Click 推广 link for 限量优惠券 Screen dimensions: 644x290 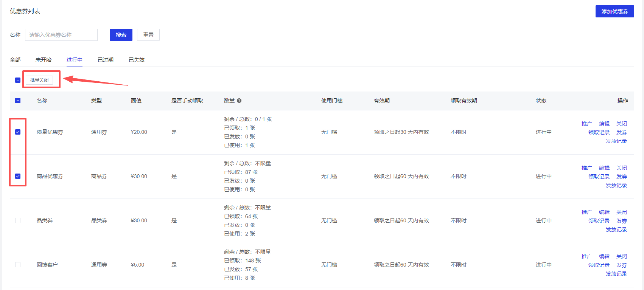(x=587, y=124)
